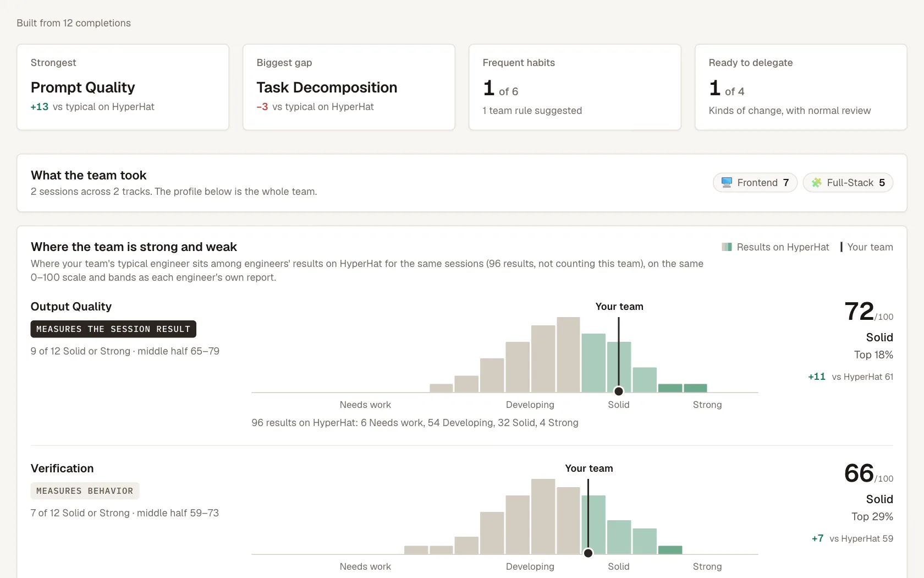
Task: Click the Output Quality heading
Action: pyautogui.click(x=71, y=307)
